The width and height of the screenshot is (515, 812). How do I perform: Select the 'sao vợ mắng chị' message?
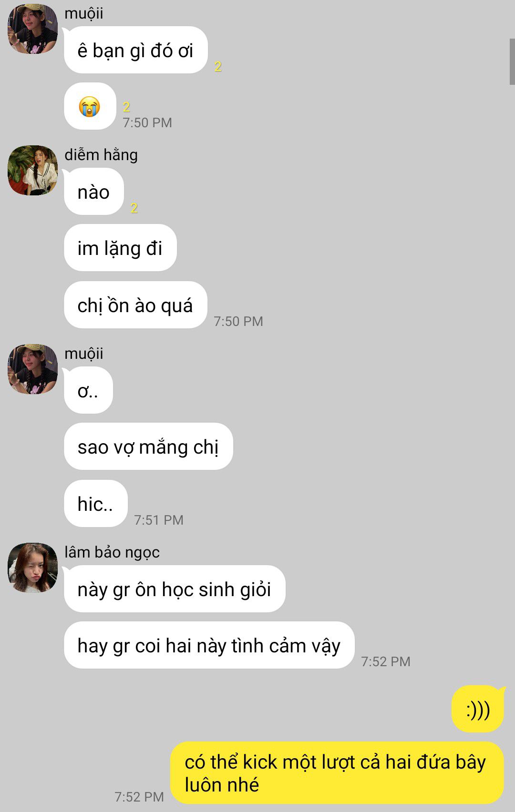(148, 447)
